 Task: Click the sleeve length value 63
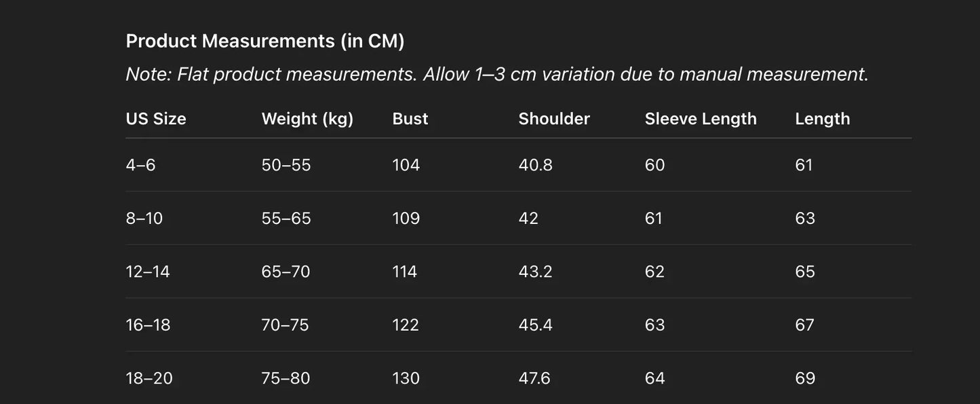coord(654,325)
